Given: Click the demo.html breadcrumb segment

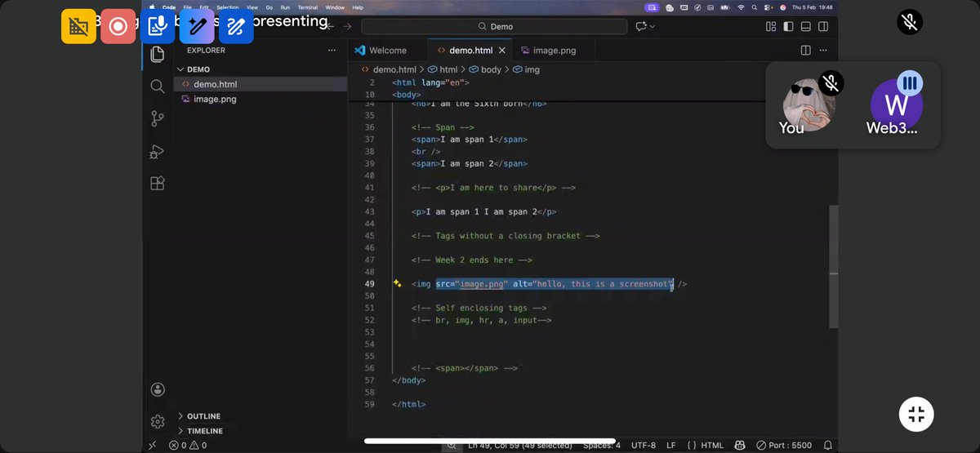Looking at the screenshot, I should [389, 69].
